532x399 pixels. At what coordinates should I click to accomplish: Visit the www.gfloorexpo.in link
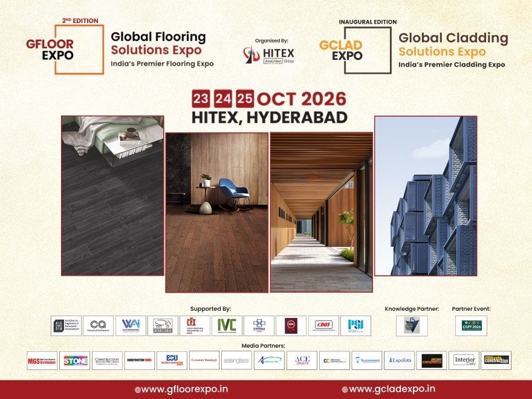pyautogui.click(x=181, y=389)
